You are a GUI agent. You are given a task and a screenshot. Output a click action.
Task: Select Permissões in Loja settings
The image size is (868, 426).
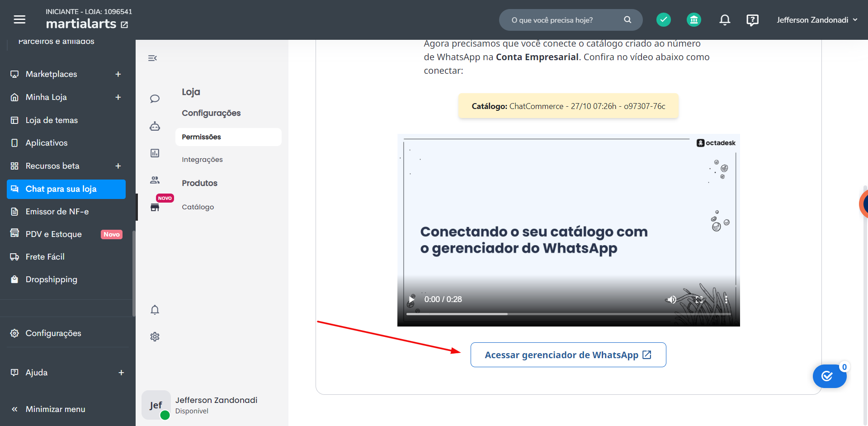click(228, 137)
